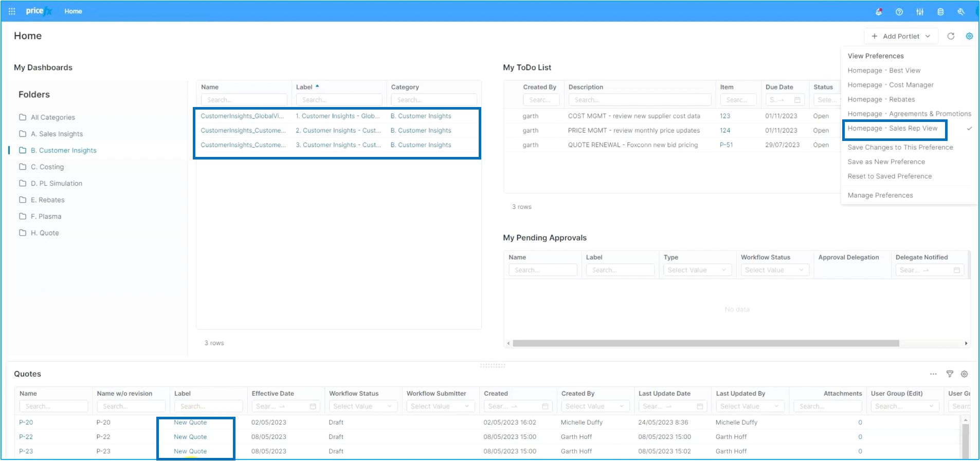Open the ToDo Status select filter
The image size is (980, 461).
(x=827, y=100)
